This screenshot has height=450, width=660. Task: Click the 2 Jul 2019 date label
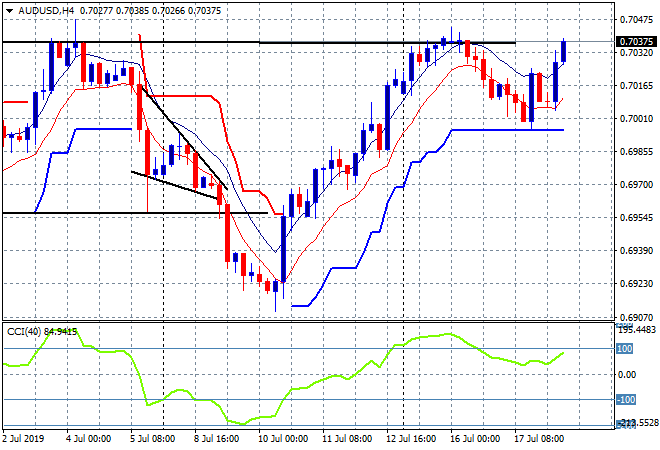[23, 439]
